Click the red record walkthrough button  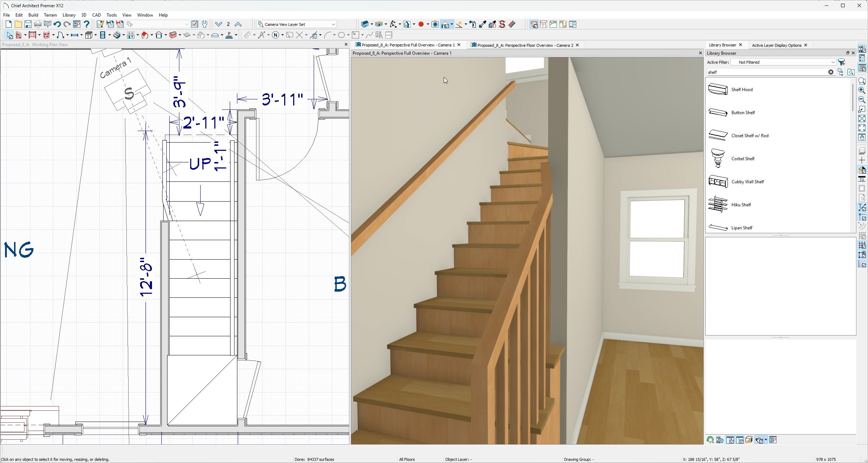click(x=421, y=24)
